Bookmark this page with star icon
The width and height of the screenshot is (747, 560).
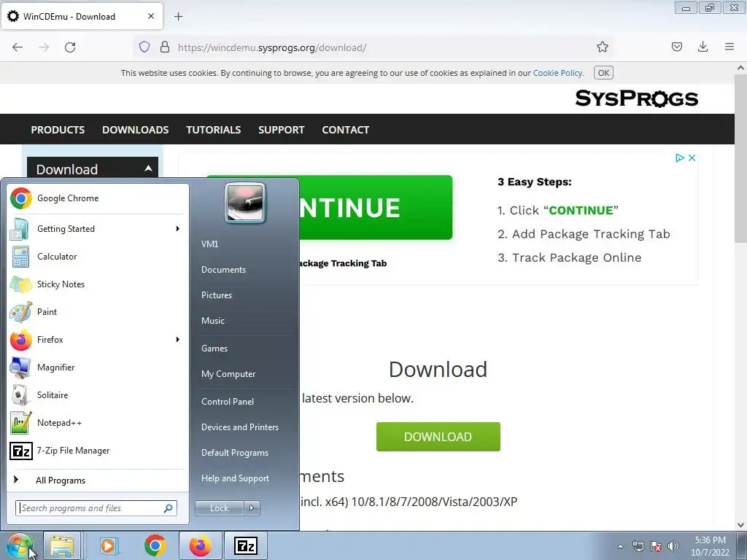point(602,47)
